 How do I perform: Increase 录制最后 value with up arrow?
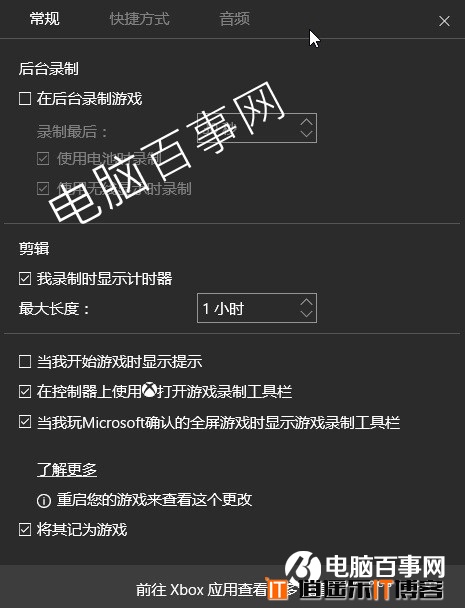[x=306, y=122]
